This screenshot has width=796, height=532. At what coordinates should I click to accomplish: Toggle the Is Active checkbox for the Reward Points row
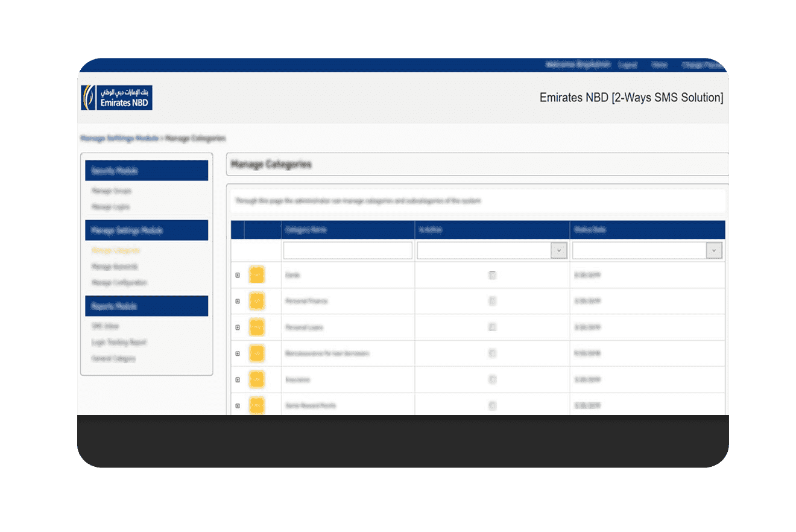(492, 406)
